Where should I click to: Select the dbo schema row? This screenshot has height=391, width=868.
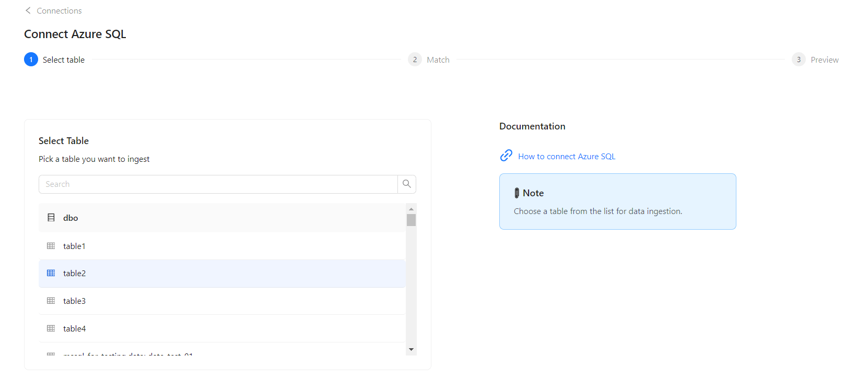(222, 218)
